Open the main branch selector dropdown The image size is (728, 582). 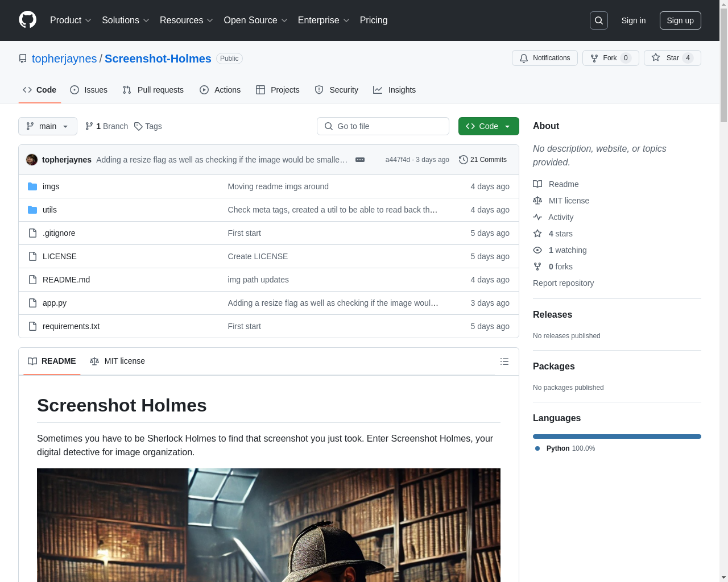pos(48,126)
